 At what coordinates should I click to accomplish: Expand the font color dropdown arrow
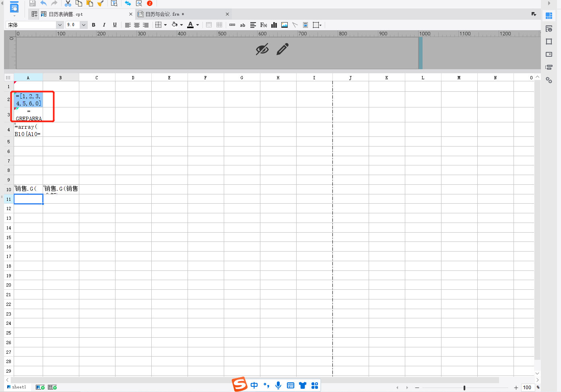pyautogui.click(x=198, y=25)
